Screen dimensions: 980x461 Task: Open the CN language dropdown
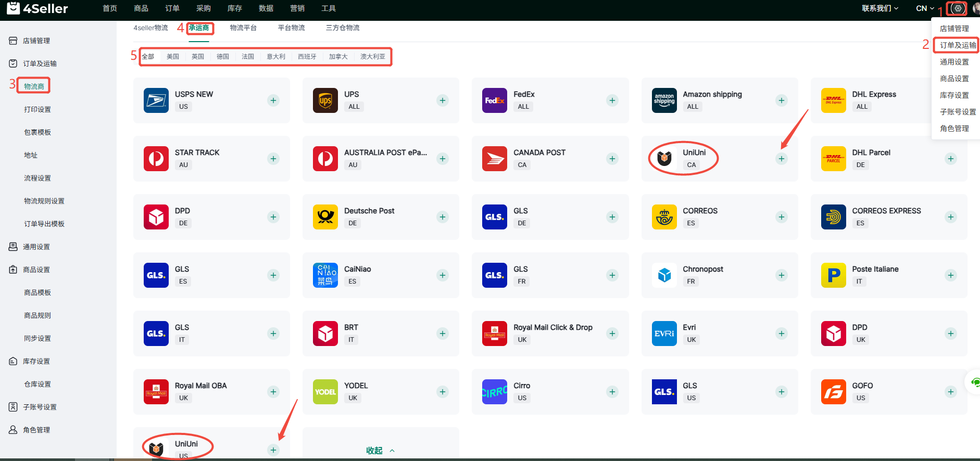(x=925, y=8)
